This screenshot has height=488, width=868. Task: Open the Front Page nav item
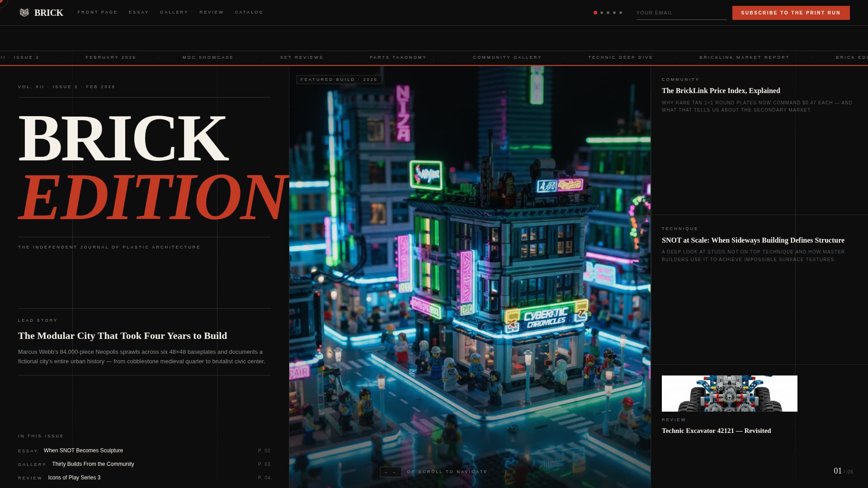tap(98, 12)
